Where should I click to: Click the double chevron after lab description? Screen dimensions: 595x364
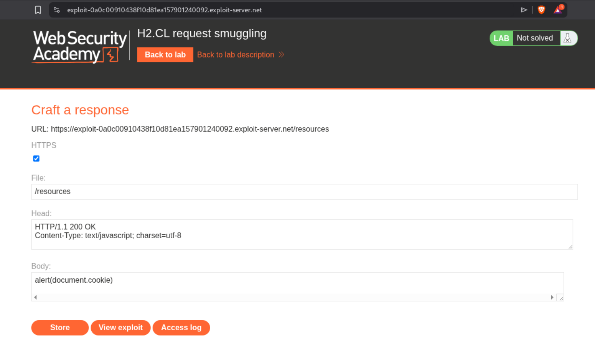[x=282, y=55]
